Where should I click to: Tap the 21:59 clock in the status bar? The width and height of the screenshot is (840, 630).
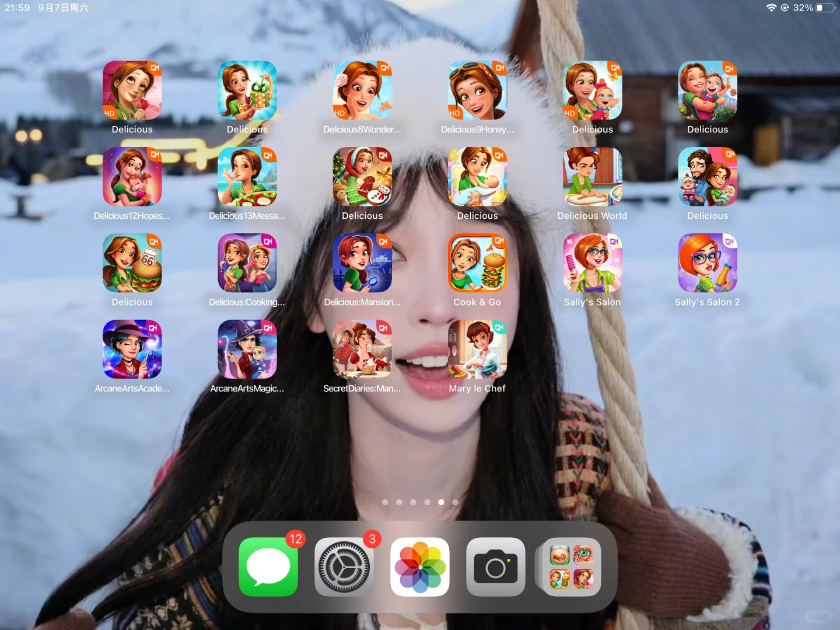point(17,8)
